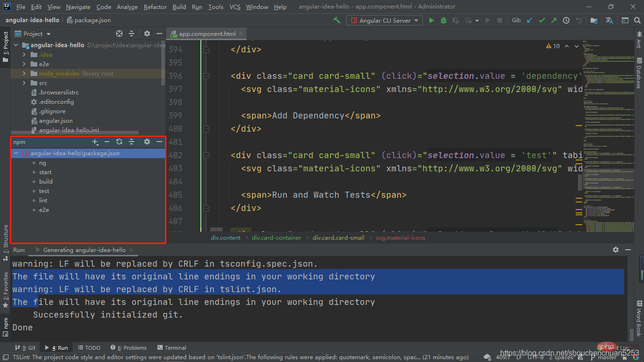The width and height of the screenshot is (644, 362).
Task: Click the svg.material-icons breadcrumb
Action: [400, 238]
